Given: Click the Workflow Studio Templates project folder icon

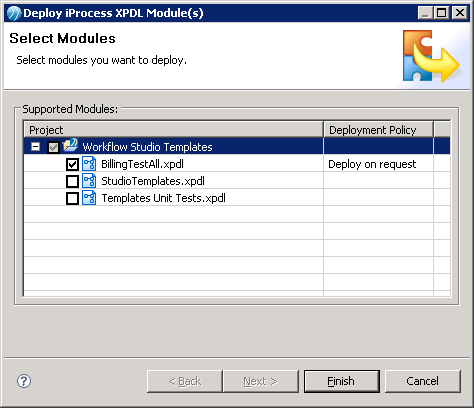Looking at the screenshot, I should pyautogui.click(x=70, y=146).
